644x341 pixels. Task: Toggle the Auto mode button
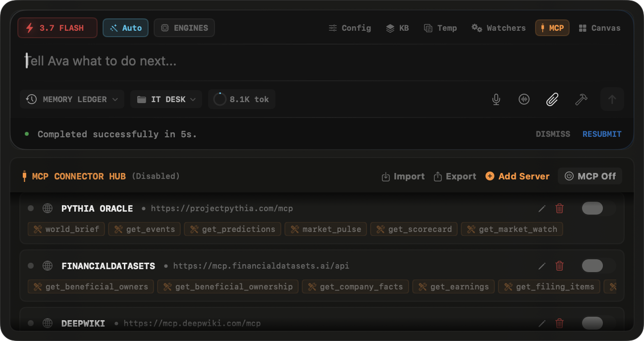click(125, 28)
